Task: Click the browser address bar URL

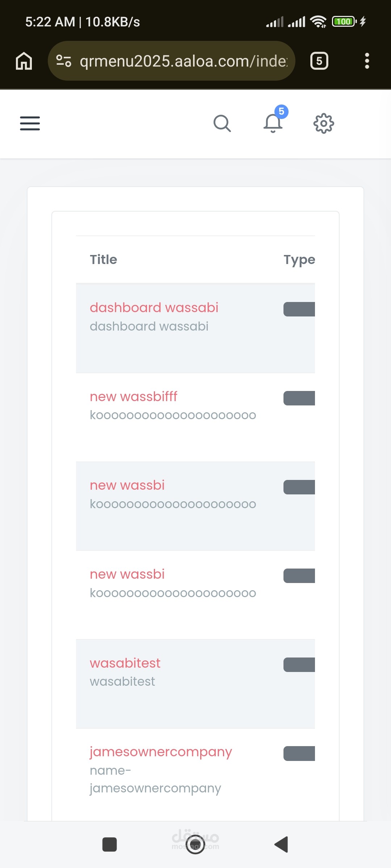Action: tap(184, 61)
